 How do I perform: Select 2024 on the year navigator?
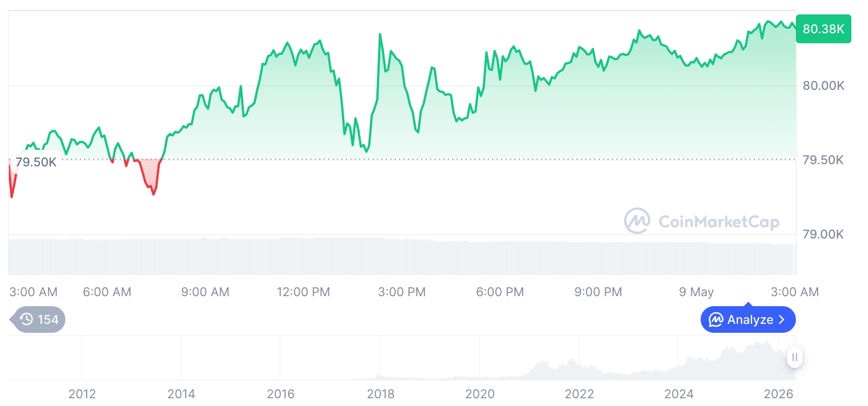coord(679,394)
